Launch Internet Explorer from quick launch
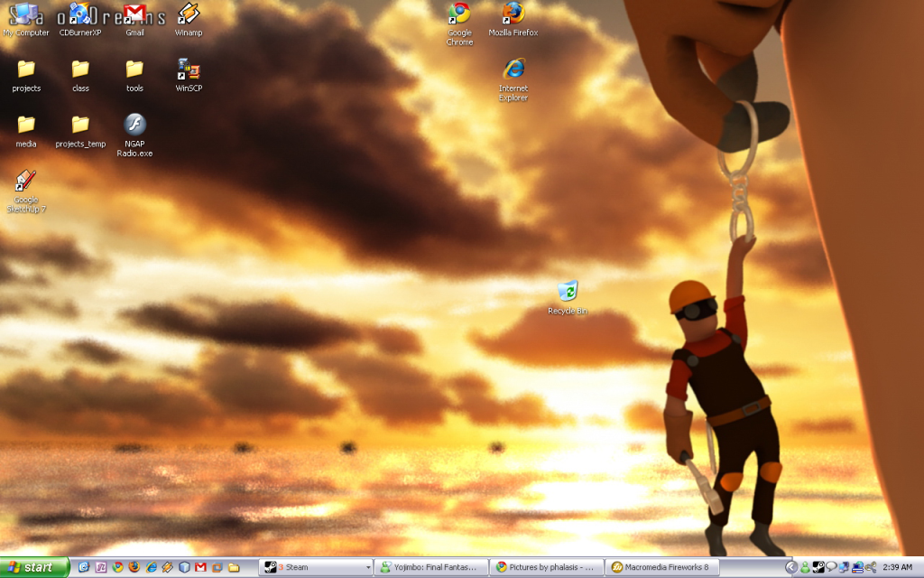Image resolution: width=924 pixels, height=578 pixels. point(152,567)
